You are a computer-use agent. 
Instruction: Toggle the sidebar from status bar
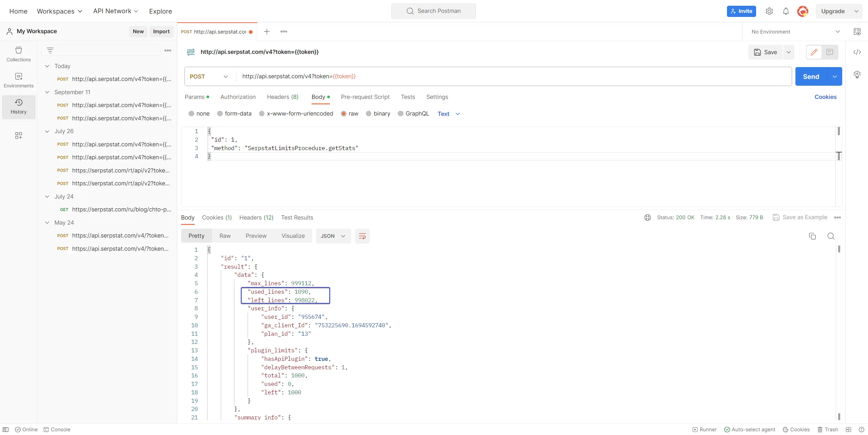tap(6, 430)
